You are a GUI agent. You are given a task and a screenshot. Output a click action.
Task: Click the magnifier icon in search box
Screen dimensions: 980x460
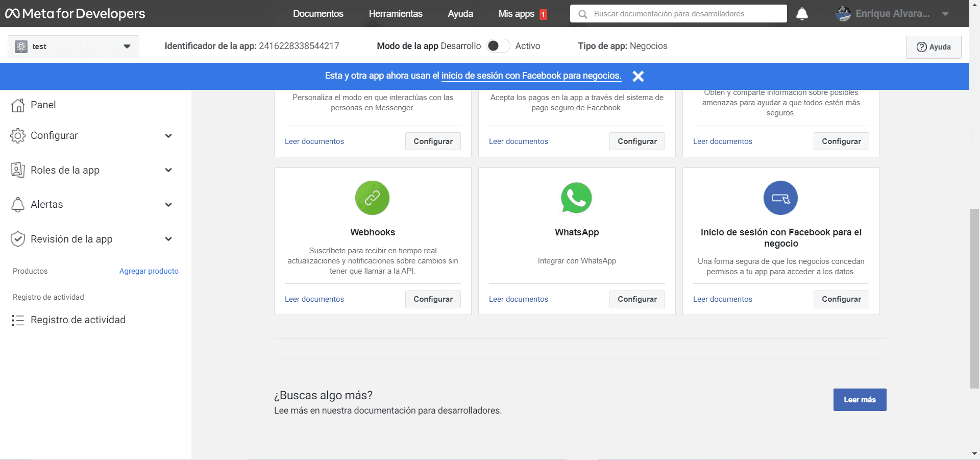582,14
